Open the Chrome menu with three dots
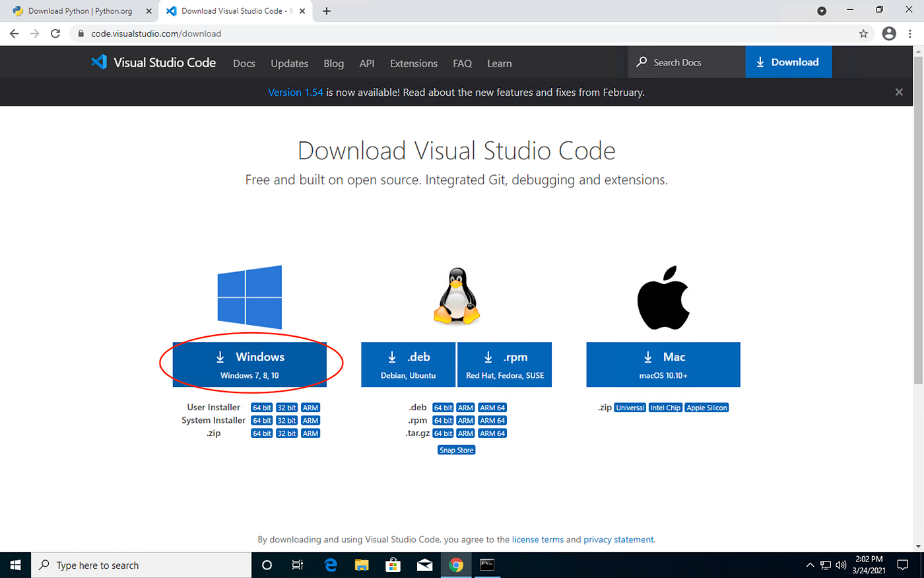This screenshot has width=924, height=578. [910, 33]
